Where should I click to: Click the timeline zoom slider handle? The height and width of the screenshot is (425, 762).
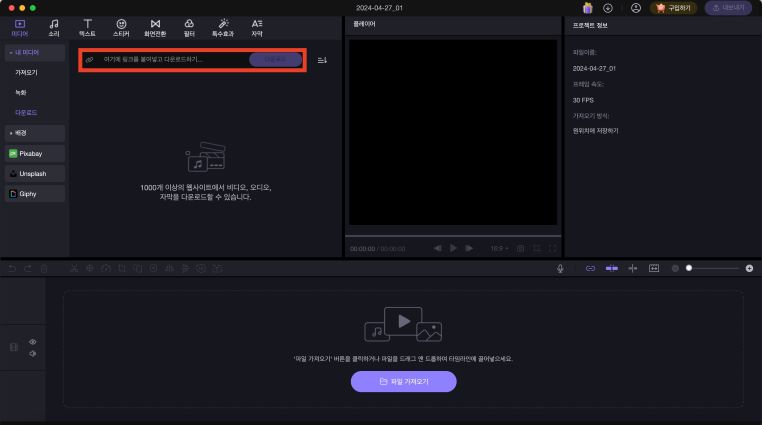(689, 268)
